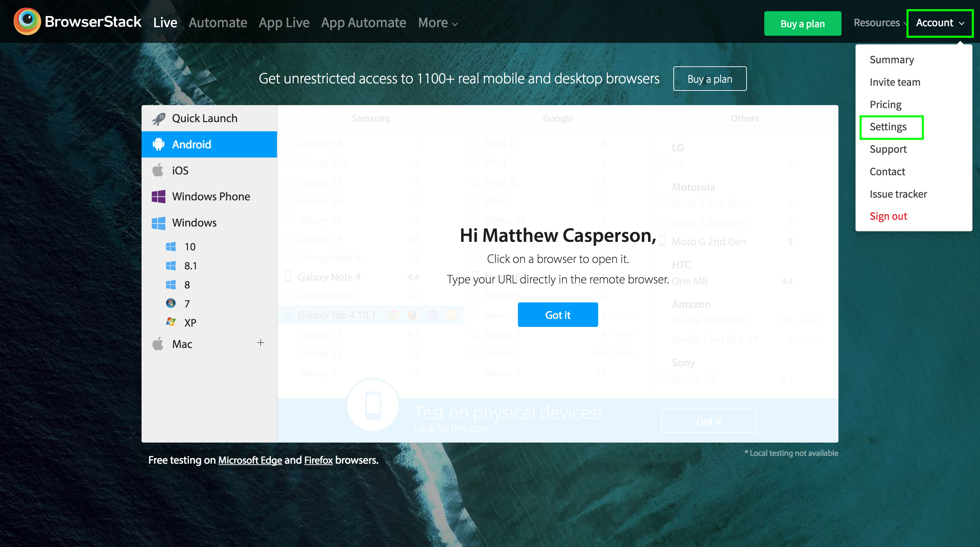Viewport: 980px width, 547px height.
Task: Click the iOS apple icon
Action: [x=158, y=170]
